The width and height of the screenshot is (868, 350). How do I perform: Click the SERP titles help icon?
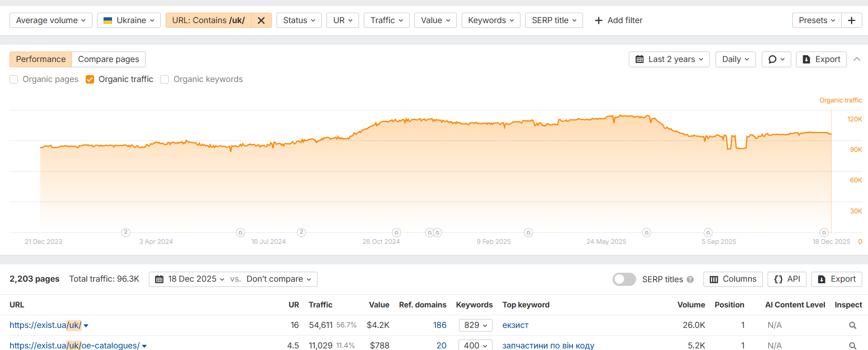[x=690, y=280]
